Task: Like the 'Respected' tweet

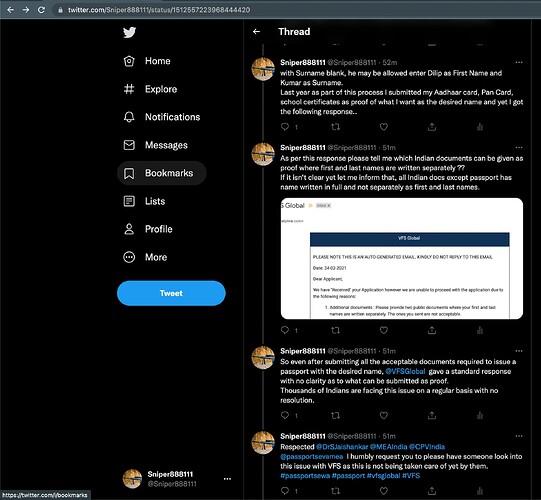Action: [384, 490]
